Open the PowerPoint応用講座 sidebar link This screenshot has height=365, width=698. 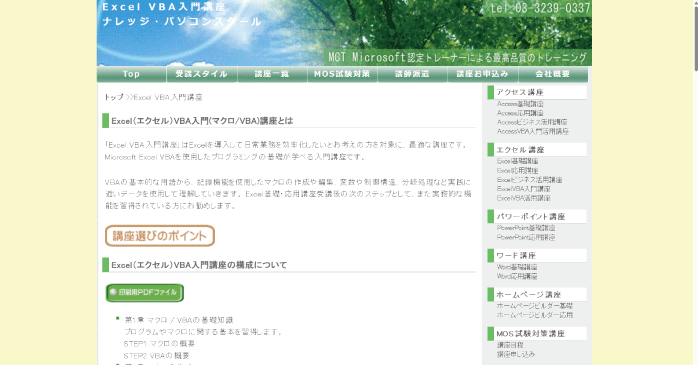526,237
